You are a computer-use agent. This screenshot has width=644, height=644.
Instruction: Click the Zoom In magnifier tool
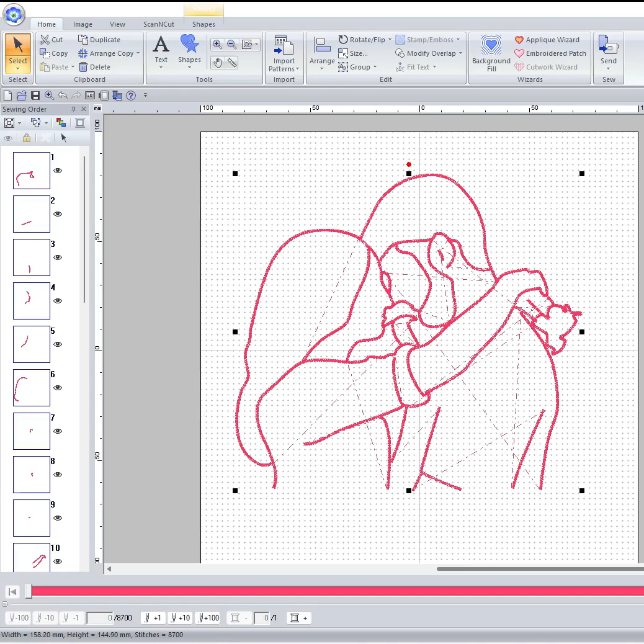pyautogui.click(x=217, y=44)
